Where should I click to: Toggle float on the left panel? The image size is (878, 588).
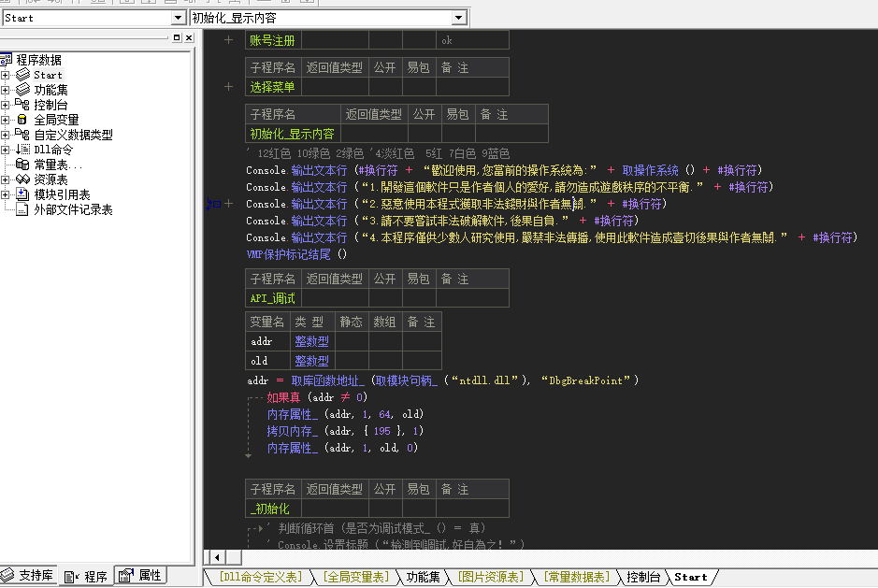(x=176, y=37)
